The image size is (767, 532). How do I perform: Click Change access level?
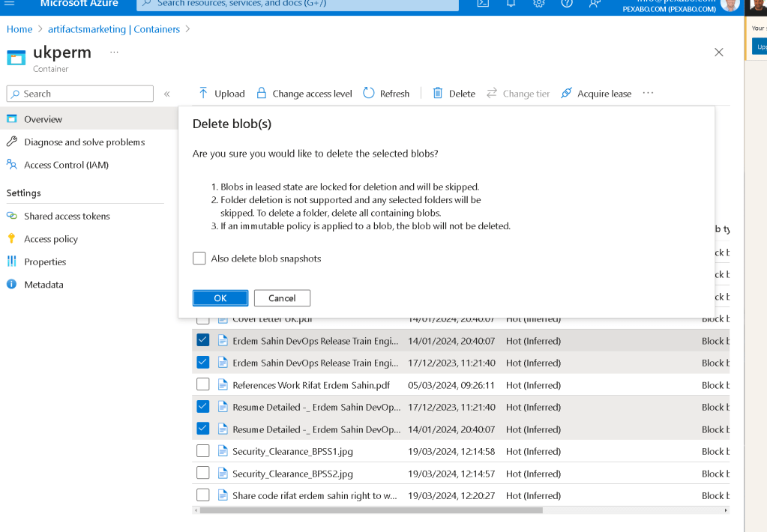pos(304,94)
